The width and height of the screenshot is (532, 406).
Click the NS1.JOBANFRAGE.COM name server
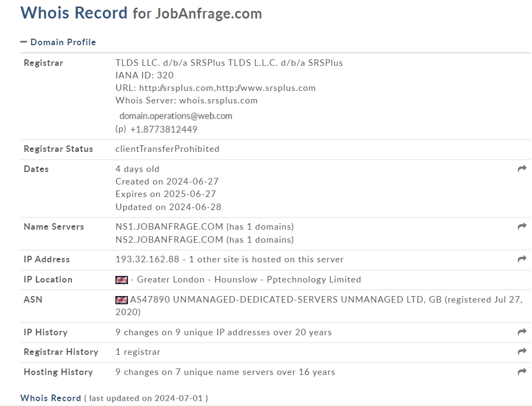point(169,226)
